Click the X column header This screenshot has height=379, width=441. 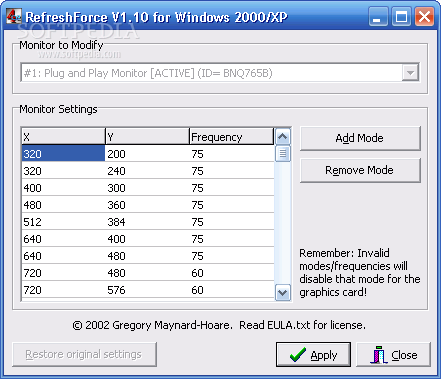pos(63,137)
